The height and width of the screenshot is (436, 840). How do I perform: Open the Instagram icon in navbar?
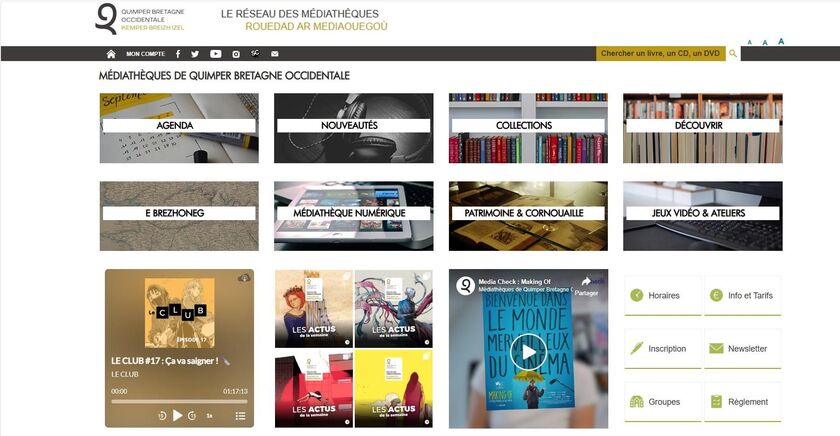pos(236,54)
